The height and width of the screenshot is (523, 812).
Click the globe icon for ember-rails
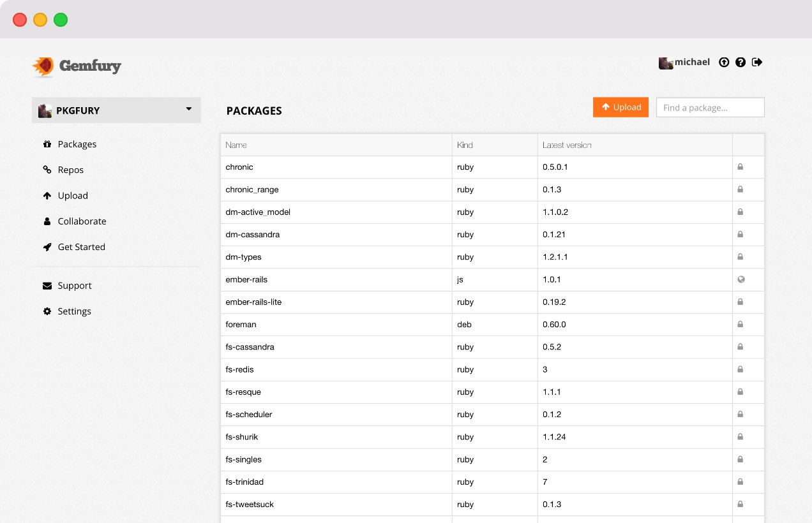[x=741, y=279]
